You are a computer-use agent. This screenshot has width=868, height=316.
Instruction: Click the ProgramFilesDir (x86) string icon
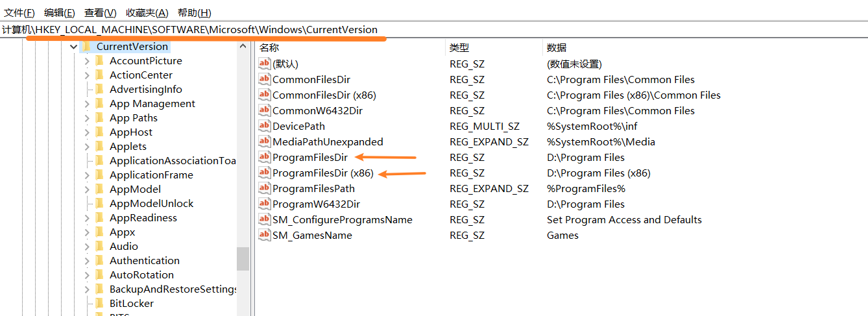[264, 173]
